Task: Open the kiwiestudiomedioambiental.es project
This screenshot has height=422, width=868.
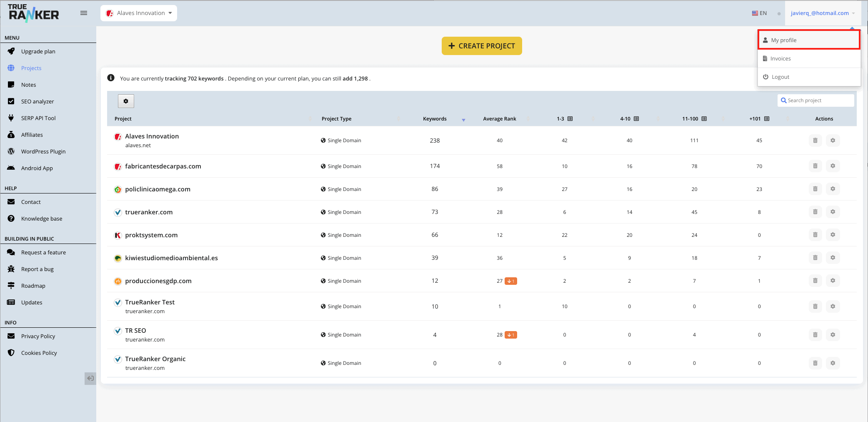Action: point(171,258)
